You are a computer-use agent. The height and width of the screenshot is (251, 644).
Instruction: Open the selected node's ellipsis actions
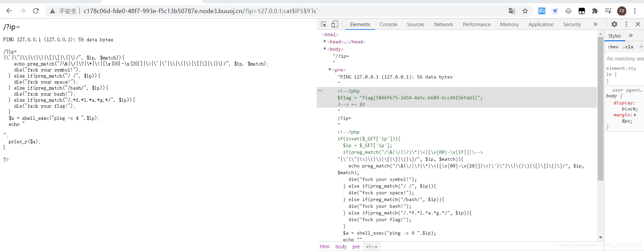point(320,91)
